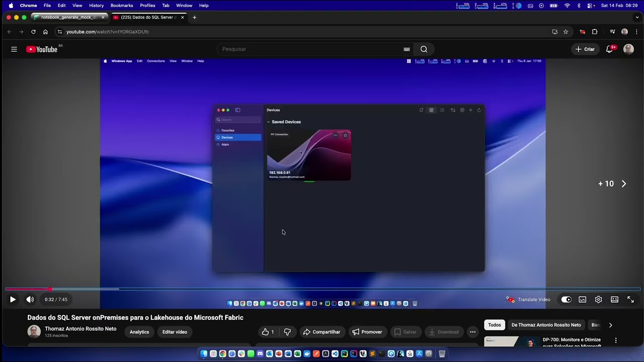This screenshot has height=362, width=644.
Task: Install app icon in address bar
Action: point(554,32)
